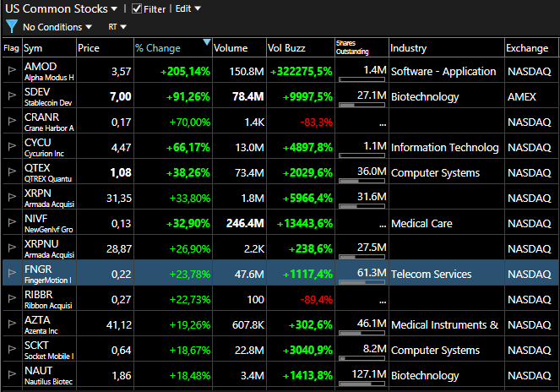Select the XRPNU symbol cell
This screenshot has width=560, height=392.
49,248
